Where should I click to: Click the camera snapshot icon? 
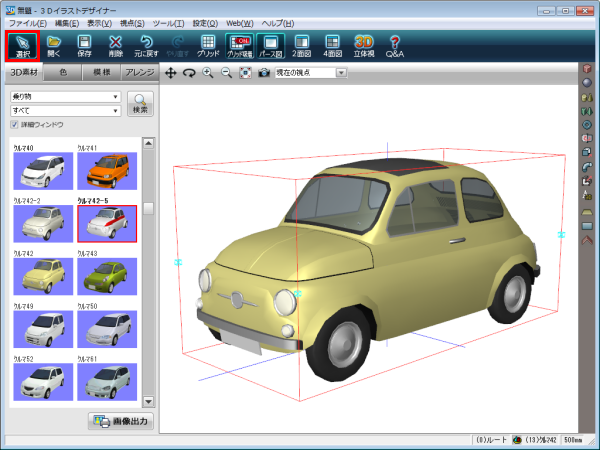tap(263, 73)
